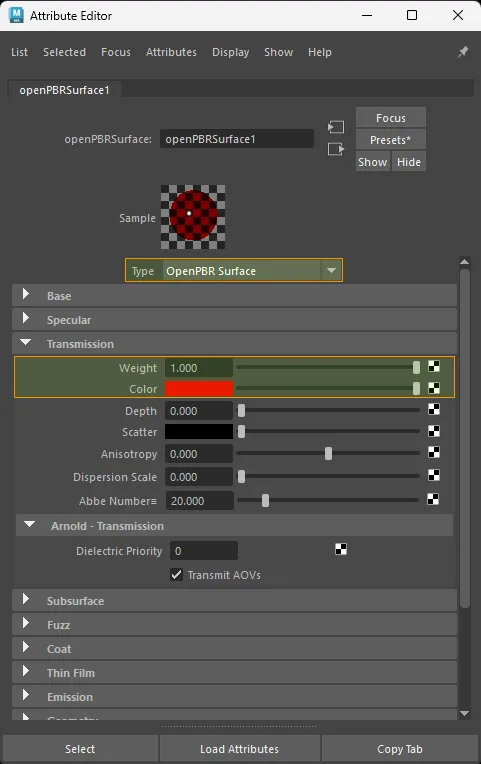Click the Select button at bottom
Image resolution: width=481 pixels, height=764 pixels.
[x=80, y=749]
